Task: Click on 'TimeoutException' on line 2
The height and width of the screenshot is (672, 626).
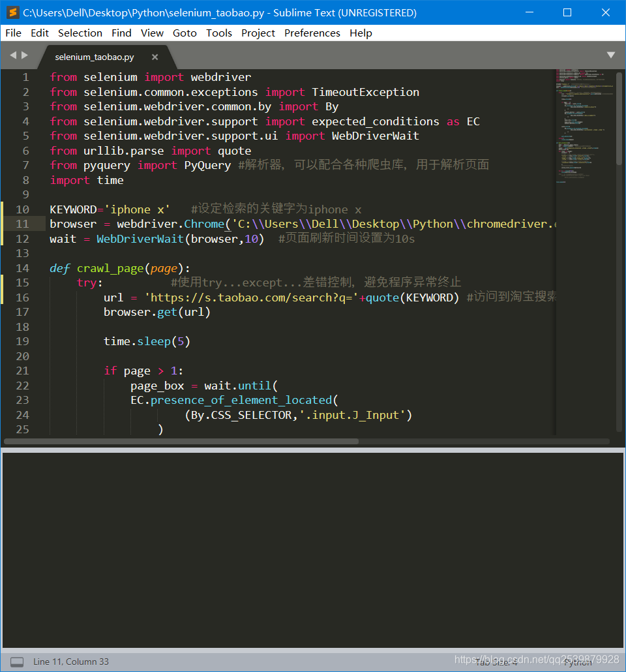Action: [365, 92]
